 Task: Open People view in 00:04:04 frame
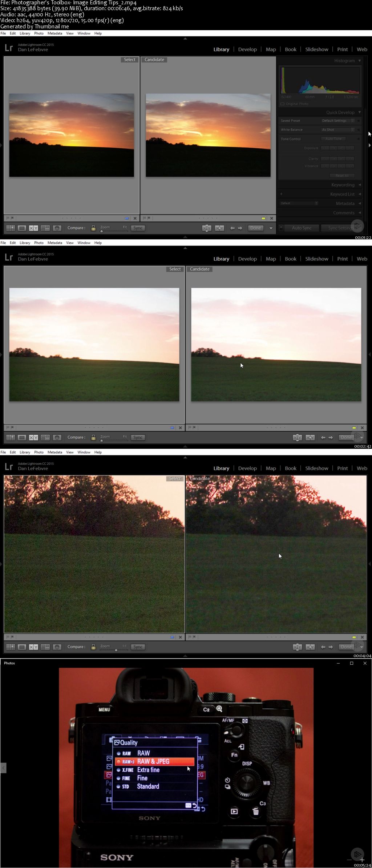click(x=57, y=647)
